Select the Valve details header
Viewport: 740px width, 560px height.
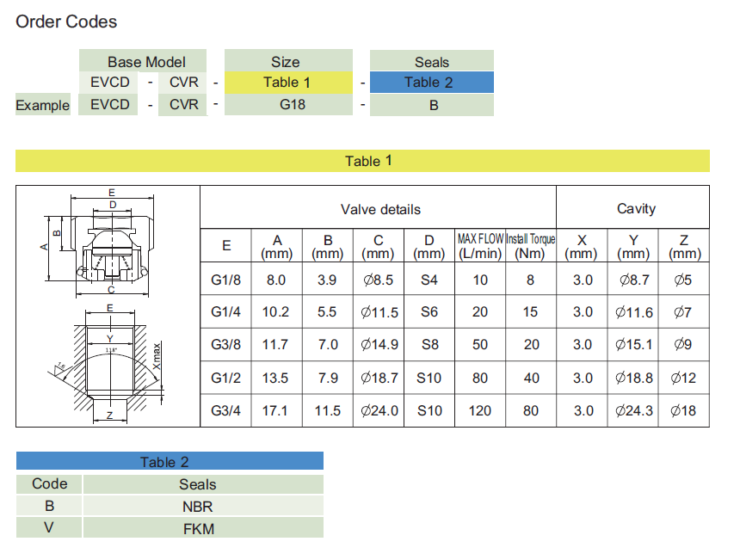(379, 209)
